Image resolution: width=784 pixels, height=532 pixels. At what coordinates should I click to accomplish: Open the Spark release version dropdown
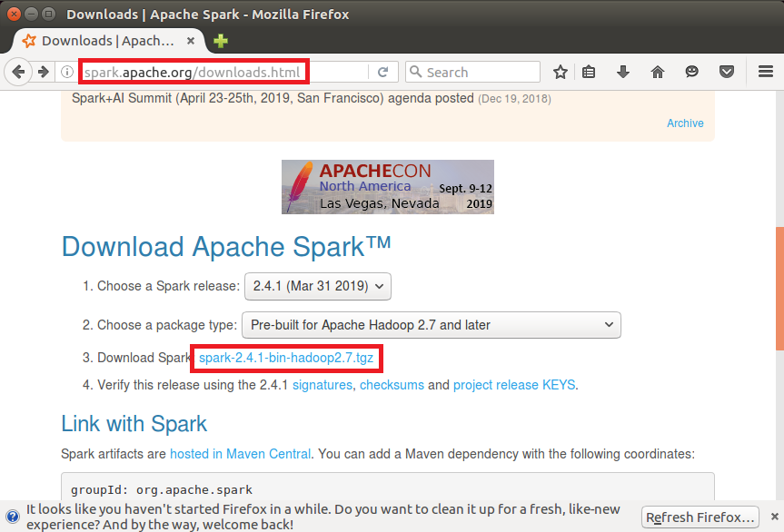pos(317,286)
